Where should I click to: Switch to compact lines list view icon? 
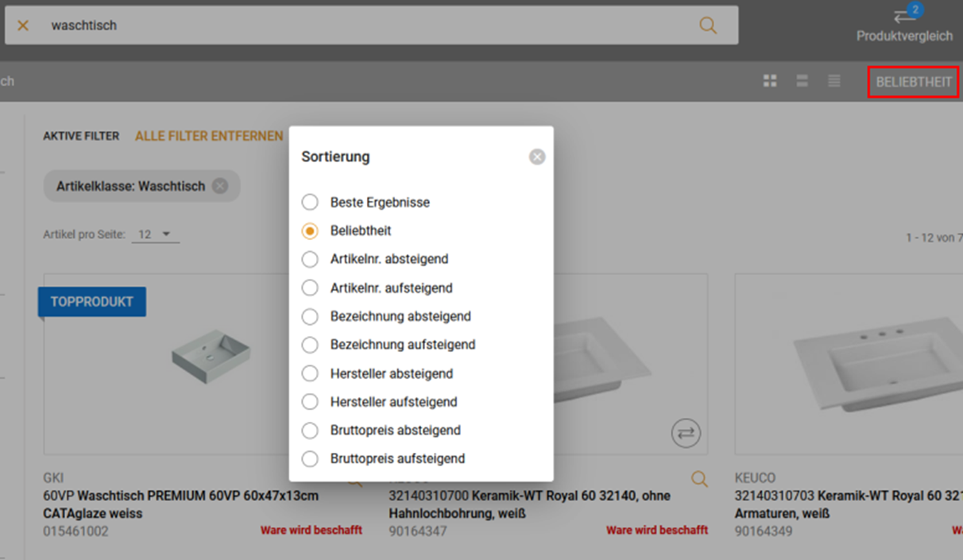coord(833,81)
